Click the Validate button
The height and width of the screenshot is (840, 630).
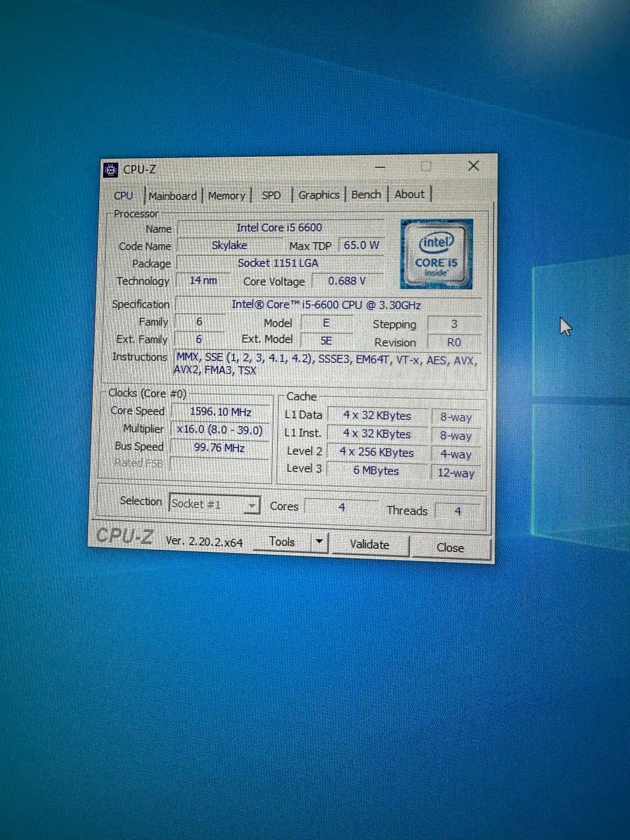[x=369, y=545]
